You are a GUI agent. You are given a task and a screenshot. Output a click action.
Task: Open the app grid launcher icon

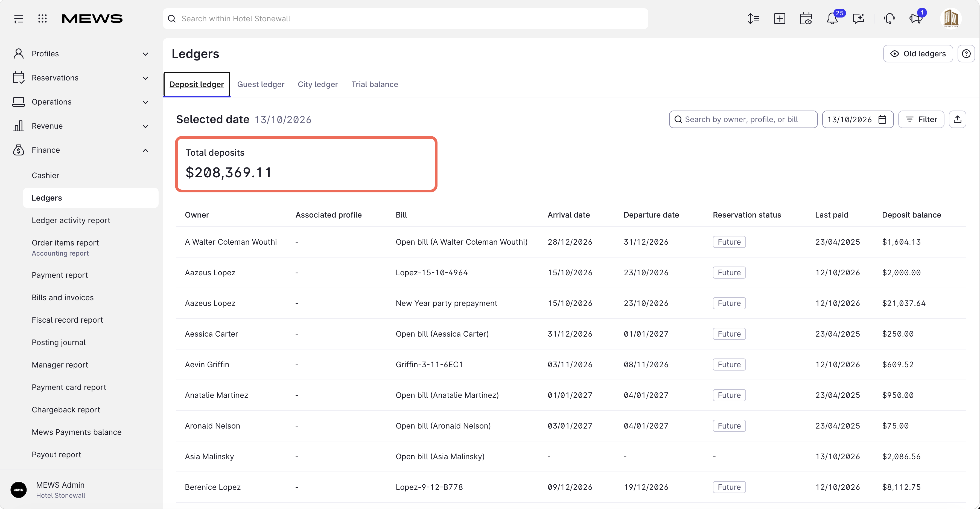coord(43,19)
